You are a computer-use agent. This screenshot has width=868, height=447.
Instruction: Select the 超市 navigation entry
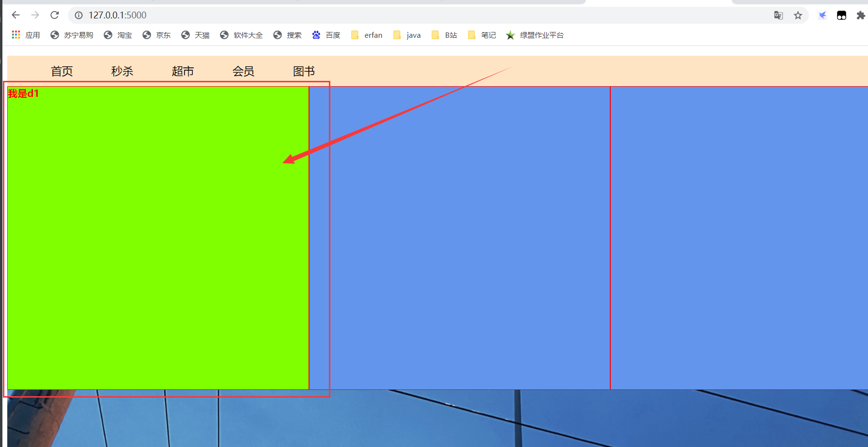click(x=183, y=71)
